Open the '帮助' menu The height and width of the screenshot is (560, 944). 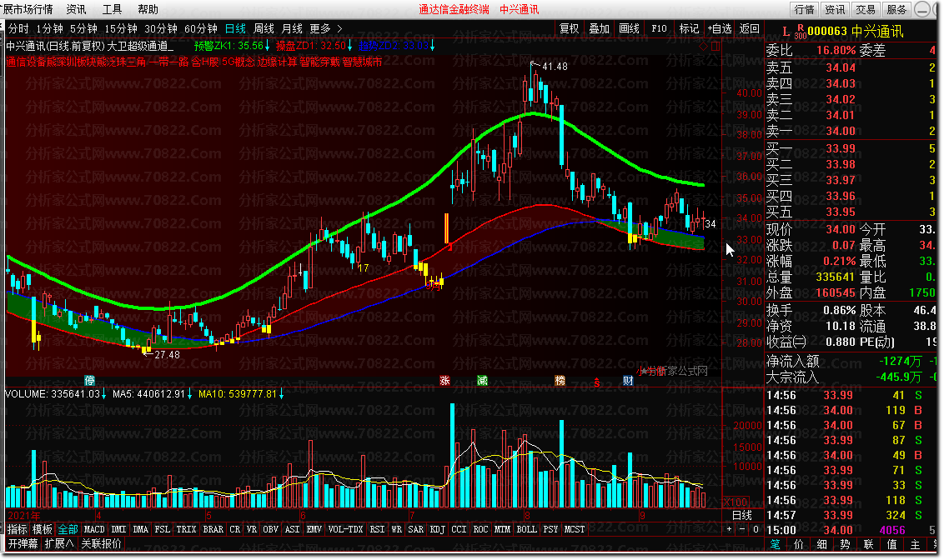point(148,9)
